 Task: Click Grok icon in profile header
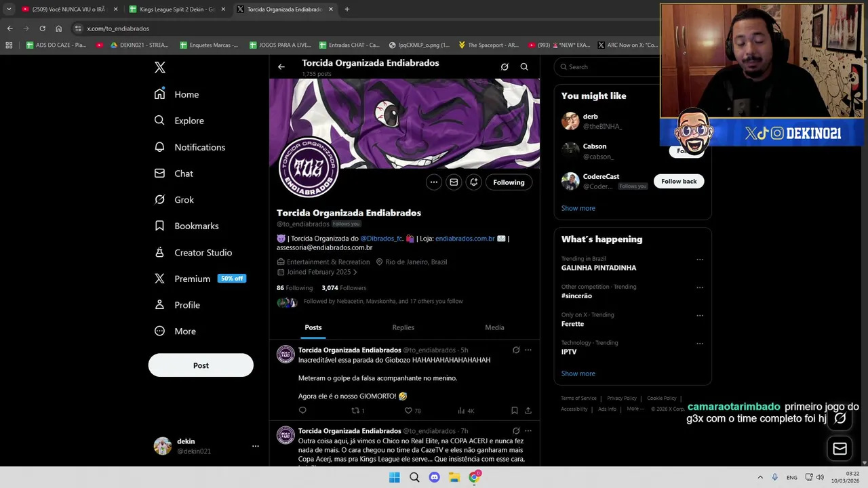pyautogui.click(x=505, y=67)
